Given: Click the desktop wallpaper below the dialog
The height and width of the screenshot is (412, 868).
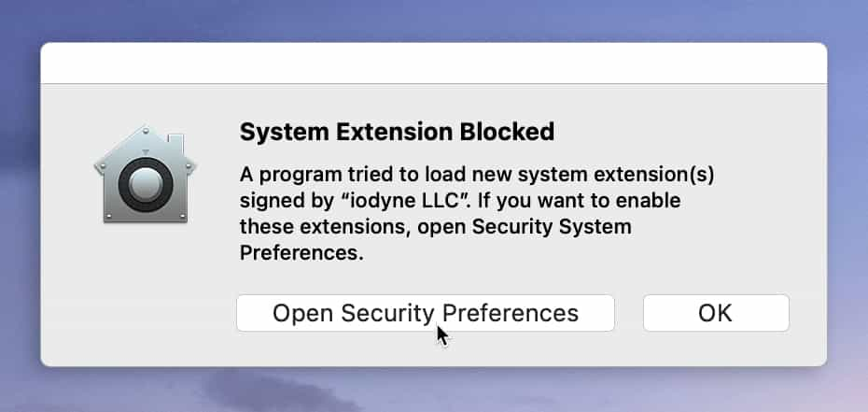Looking at the screenshot, I should click(x=433, y=390).
